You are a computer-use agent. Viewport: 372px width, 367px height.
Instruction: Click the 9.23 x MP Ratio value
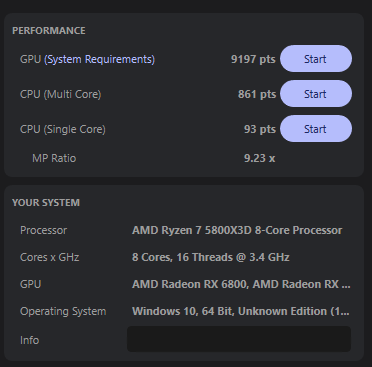260,158
